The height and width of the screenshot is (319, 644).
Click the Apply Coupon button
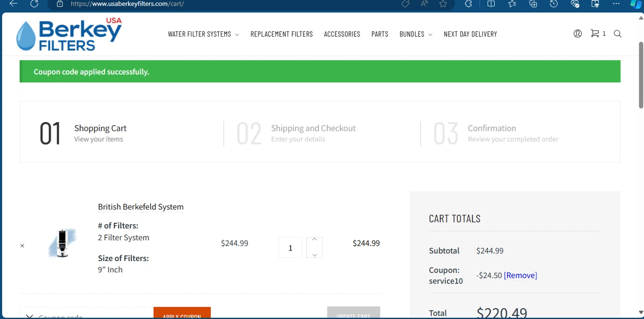[x=182, y=313]
